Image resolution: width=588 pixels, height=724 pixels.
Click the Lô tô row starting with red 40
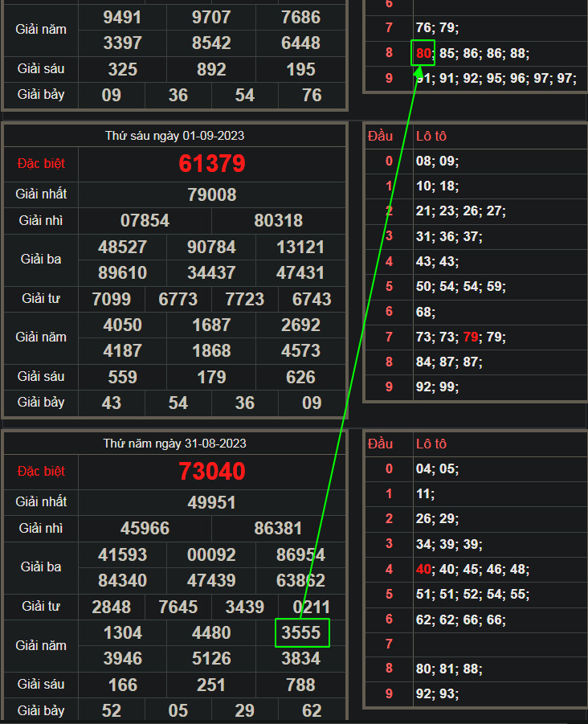pyautogui.click(x=474, y=569)
